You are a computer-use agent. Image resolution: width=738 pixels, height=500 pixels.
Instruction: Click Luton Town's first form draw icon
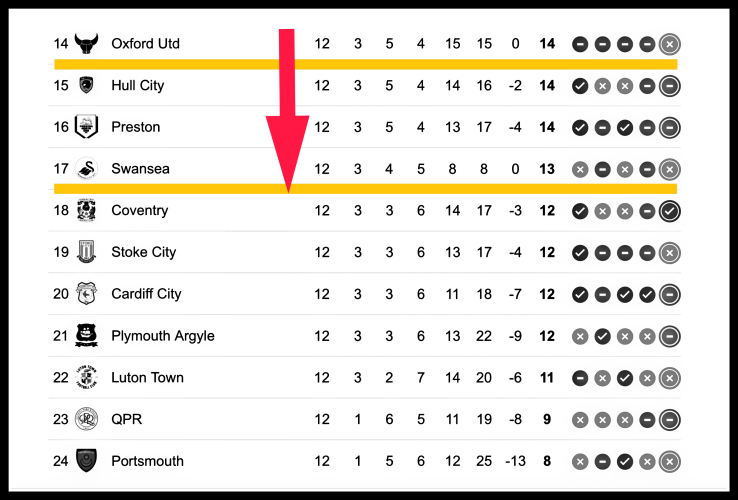pyautogui.click(x=579, y=378)
